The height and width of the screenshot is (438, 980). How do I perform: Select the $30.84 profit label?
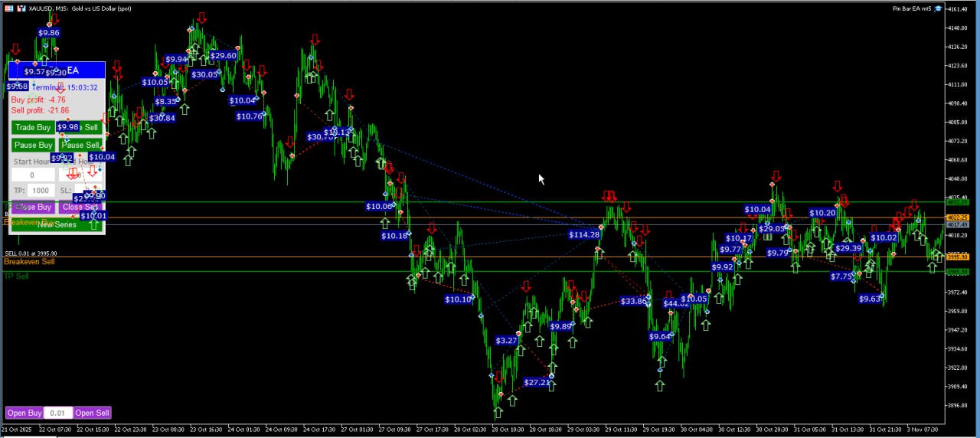click(x=162, y=118)
